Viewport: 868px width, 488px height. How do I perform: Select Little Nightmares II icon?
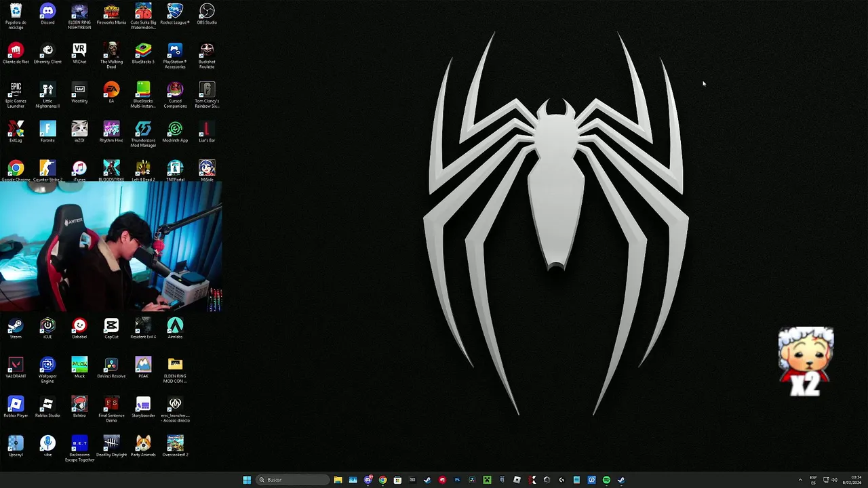[47, 95]
